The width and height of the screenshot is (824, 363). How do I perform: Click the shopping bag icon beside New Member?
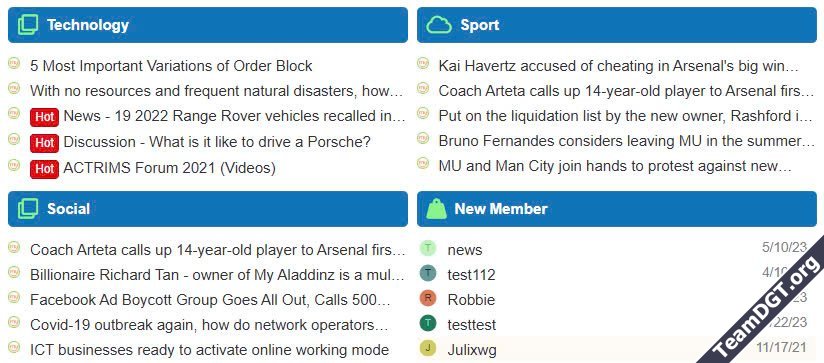pyautogui.click(x=437, y=209)
